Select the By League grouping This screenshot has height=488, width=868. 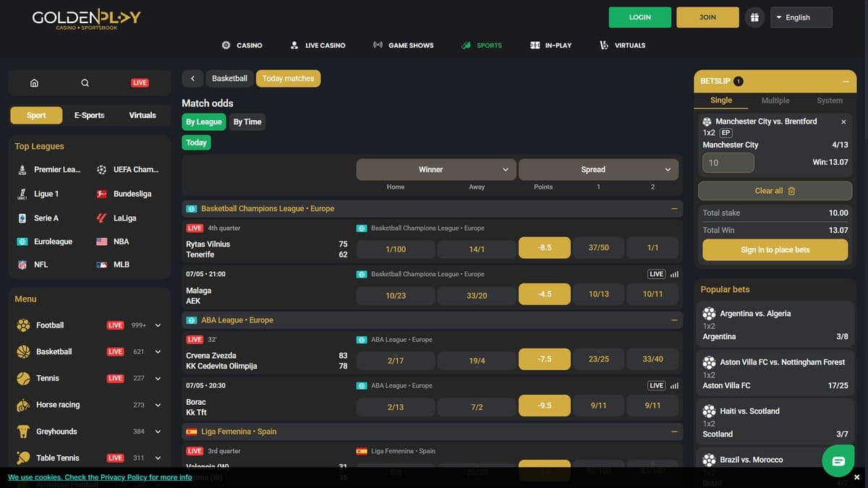pyautogui.click(x=203, y=121)
